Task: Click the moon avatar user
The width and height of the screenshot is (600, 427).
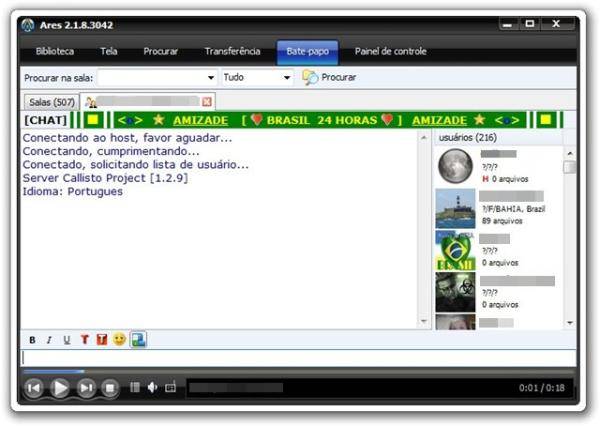Action: click(x=455, y=166)
